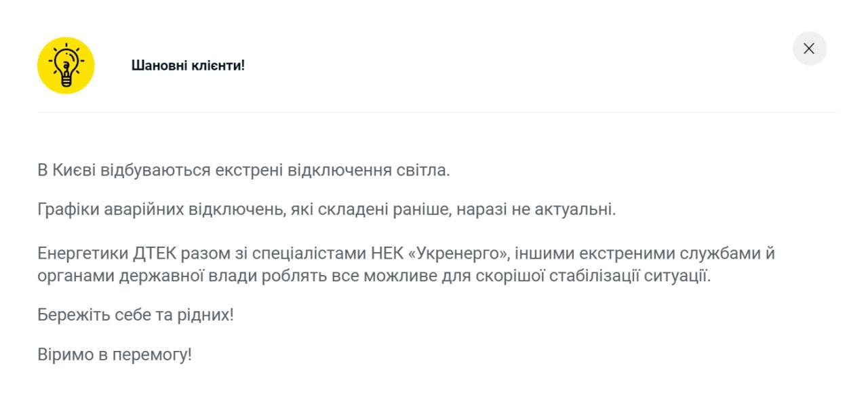Screen dimensions: 868x418
Task: Click the closing line "Віримо в перемогу!"
Action: tap(115, 354)
